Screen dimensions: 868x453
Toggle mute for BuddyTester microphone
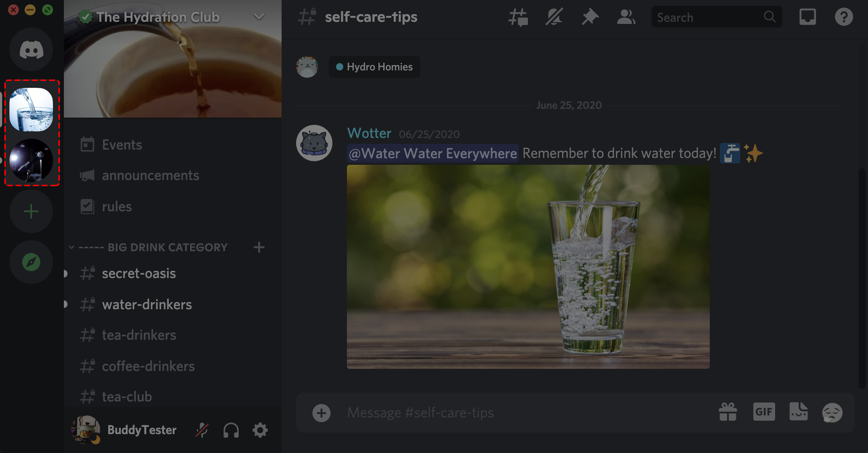point(202,430)
